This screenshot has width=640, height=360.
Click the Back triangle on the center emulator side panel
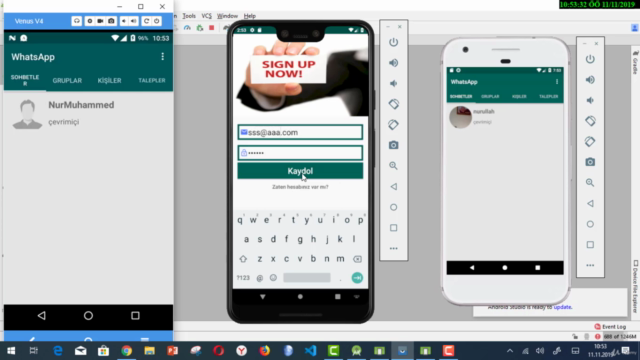(x=393, y=187)
